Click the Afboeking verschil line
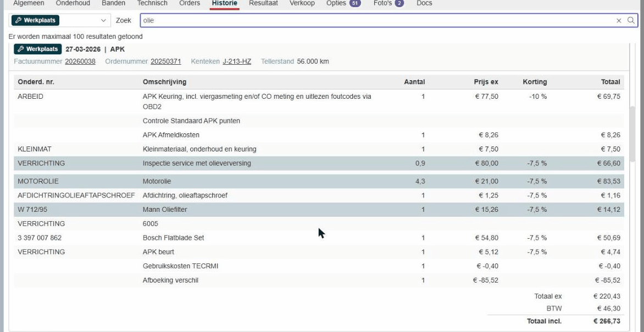This screenshot has width=644, height=332. coord(319,280)
